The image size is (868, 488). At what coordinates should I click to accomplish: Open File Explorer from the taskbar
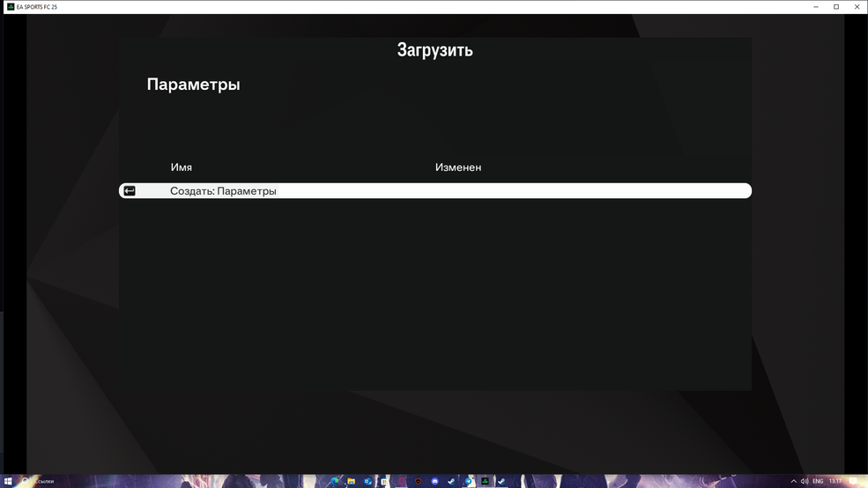(352, 482)
